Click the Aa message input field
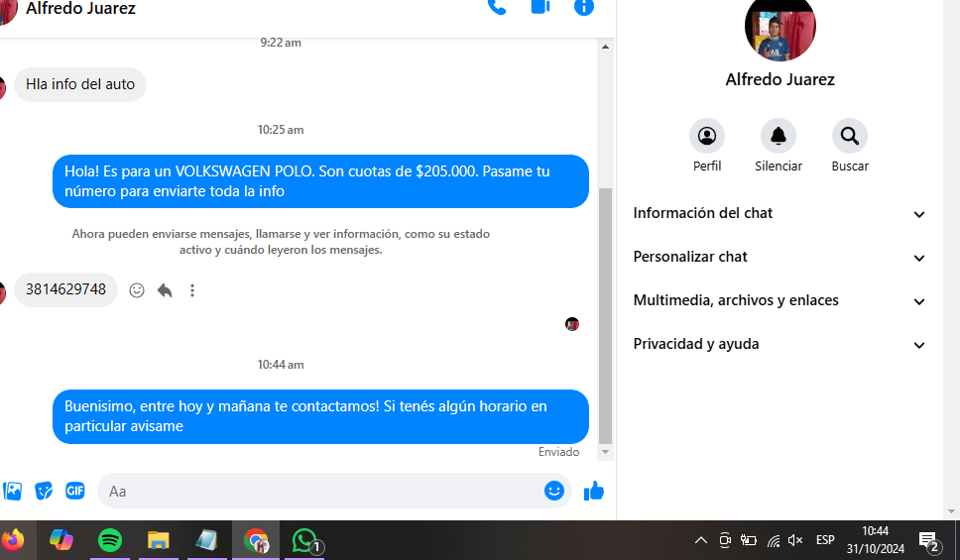Viewport: 960px width, 560px height. pos(317,491)
